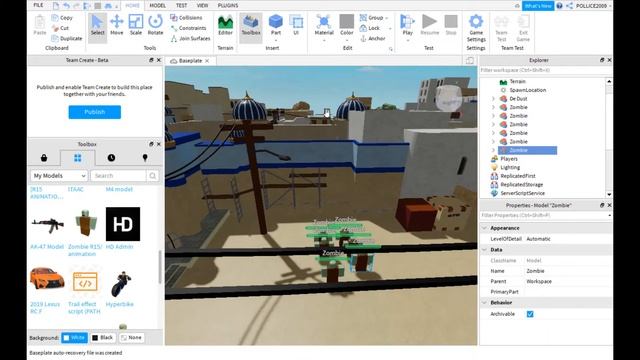Activate the Rotate tool
Viewport: 640px width, 360px height.
[x=156, y=25]
